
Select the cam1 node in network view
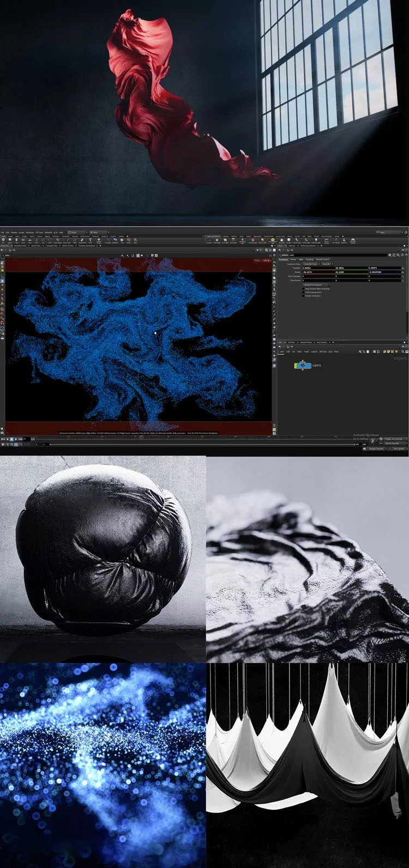(303, 366)
